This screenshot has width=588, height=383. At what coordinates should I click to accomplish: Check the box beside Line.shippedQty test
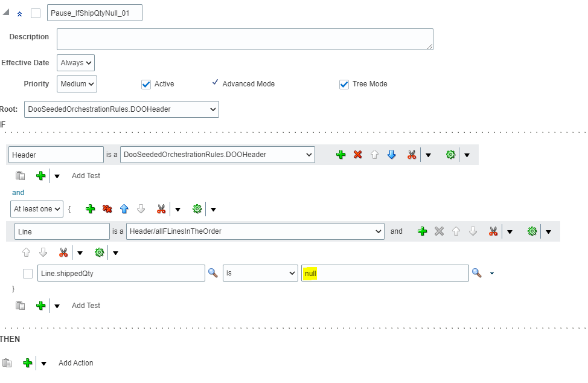pos(28,274)
